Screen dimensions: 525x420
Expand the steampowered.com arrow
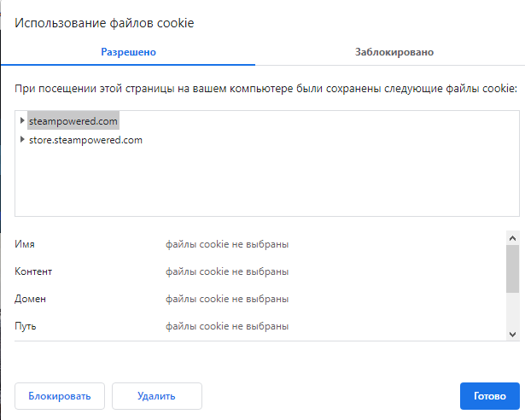pyautogui.click(x=22, y=121)
